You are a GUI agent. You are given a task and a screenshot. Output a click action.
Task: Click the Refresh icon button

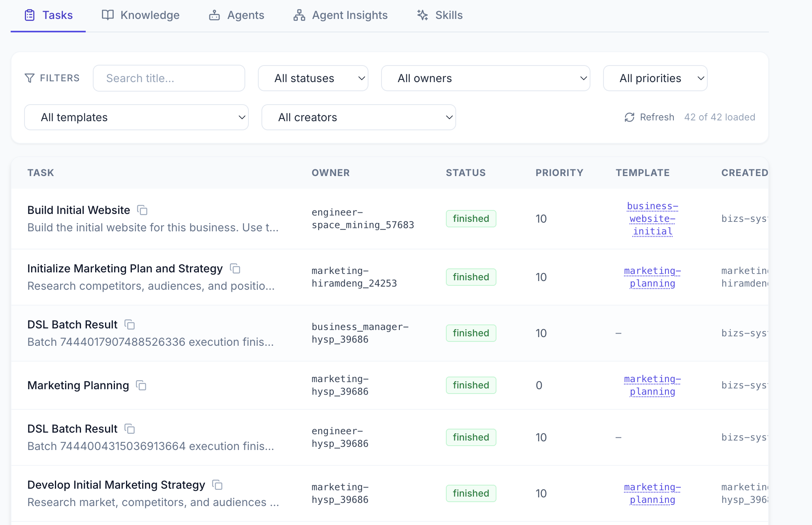[630, 117]
